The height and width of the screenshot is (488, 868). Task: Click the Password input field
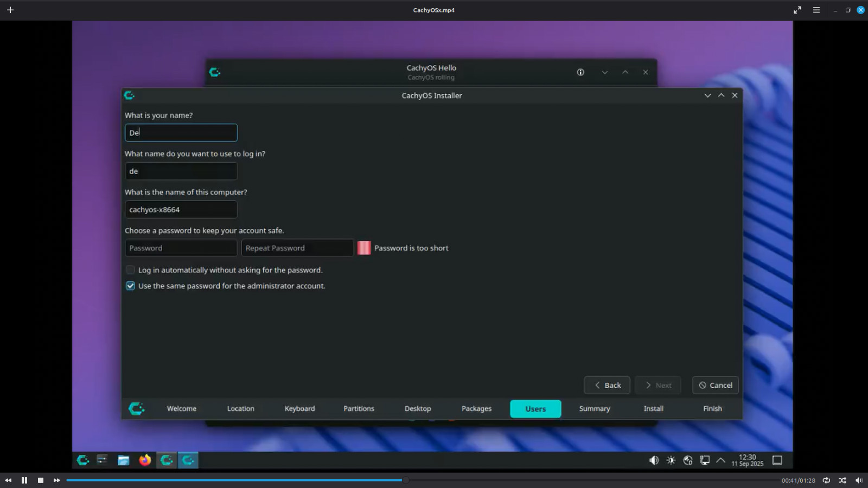click(x=181, y=248)
